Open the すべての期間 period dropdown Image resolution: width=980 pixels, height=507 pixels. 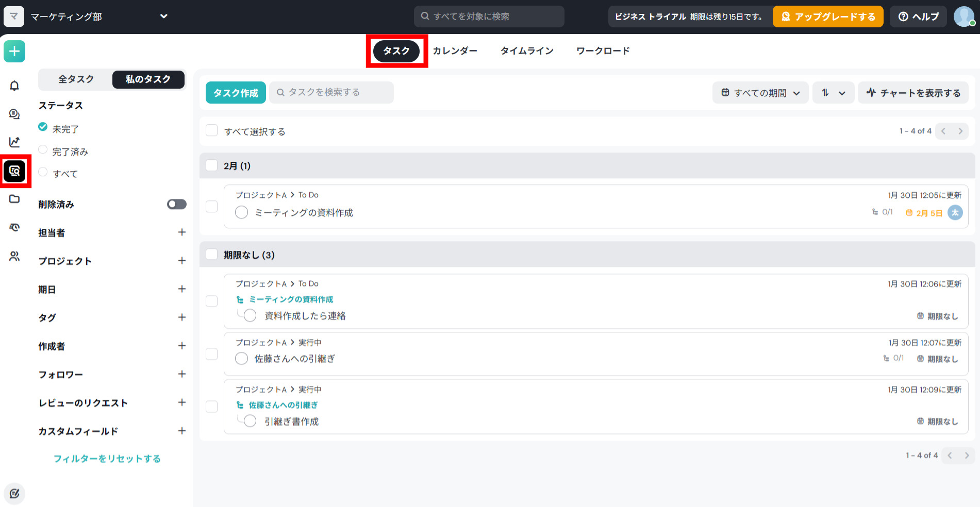760,93
